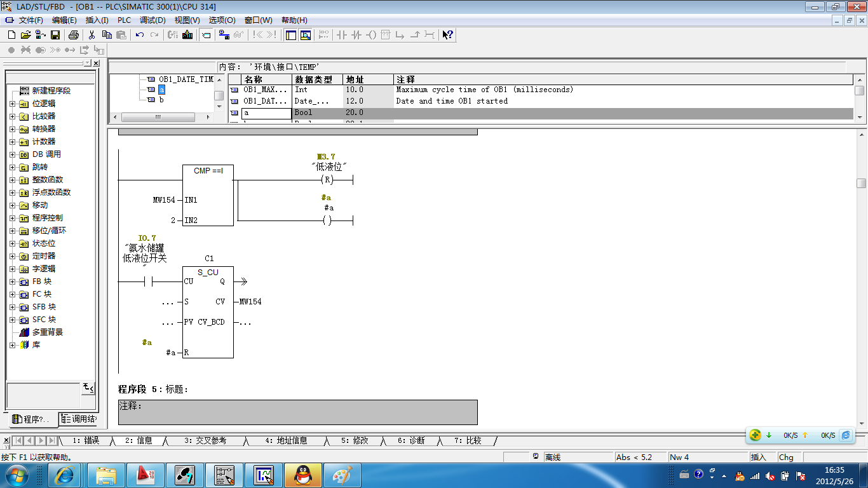Viewport: 868px width, 488px height.
Task: Expand the 计数器 folder in the tree
Action: pyautogui.click(x=13, y=142)
